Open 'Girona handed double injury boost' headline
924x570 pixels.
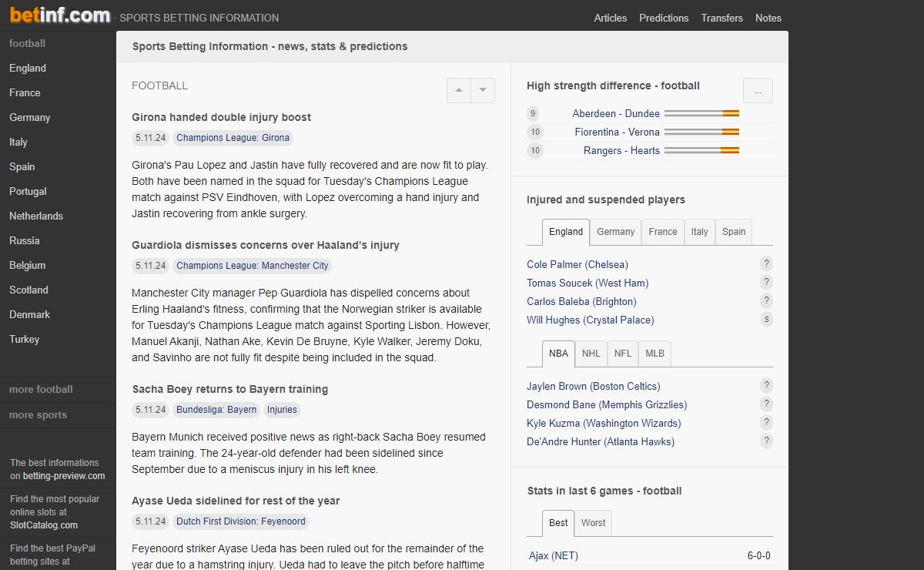(x=222, y=117)
